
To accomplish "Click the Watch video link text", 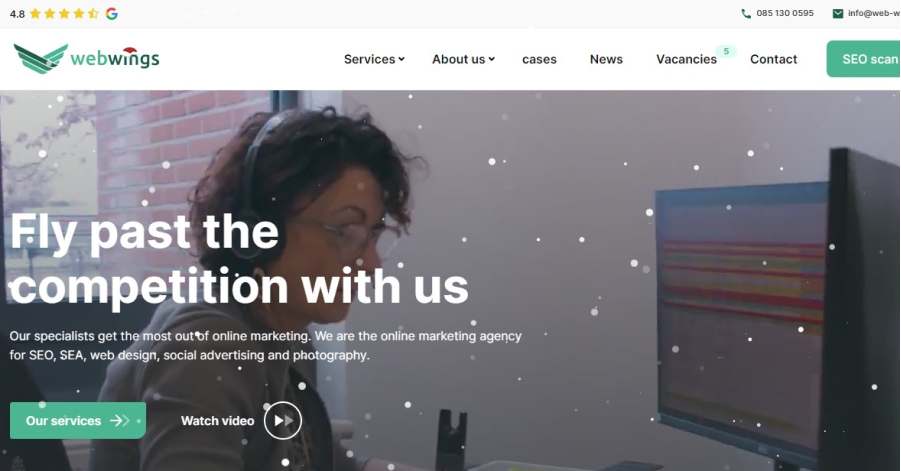I will point(217,421).
